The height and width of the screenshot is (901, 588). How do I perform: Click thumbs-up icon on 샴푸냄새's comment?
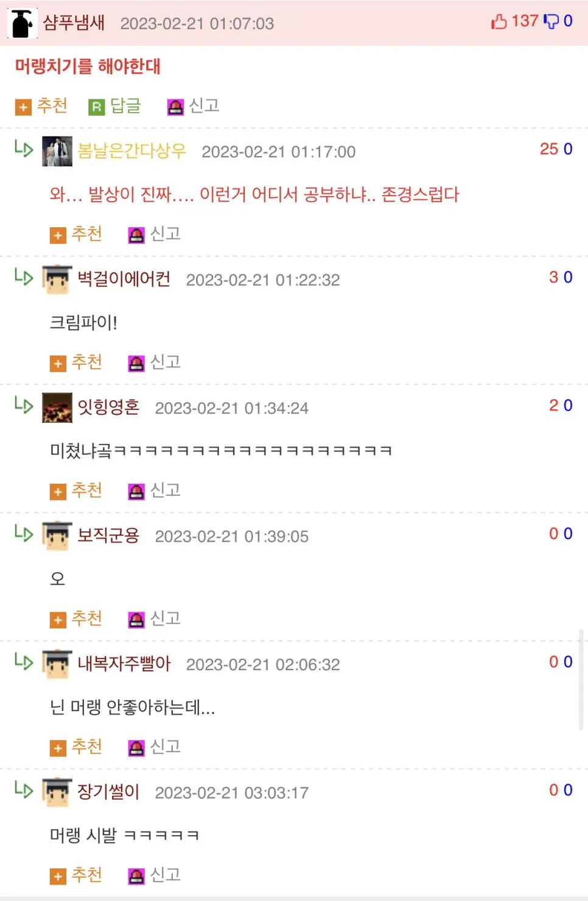pyautogui.click(x=499, y=22)
